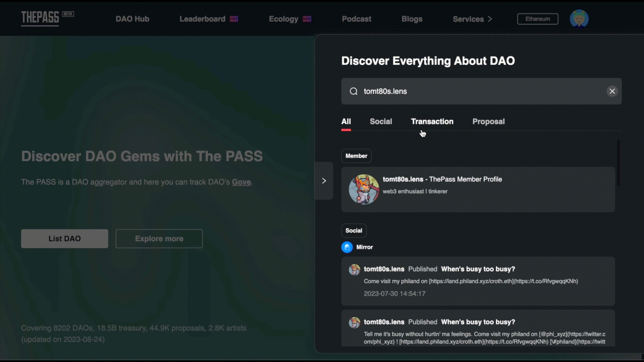Click the results panel scrollbar
Screen dimensions: 644x362
[618, 163]
